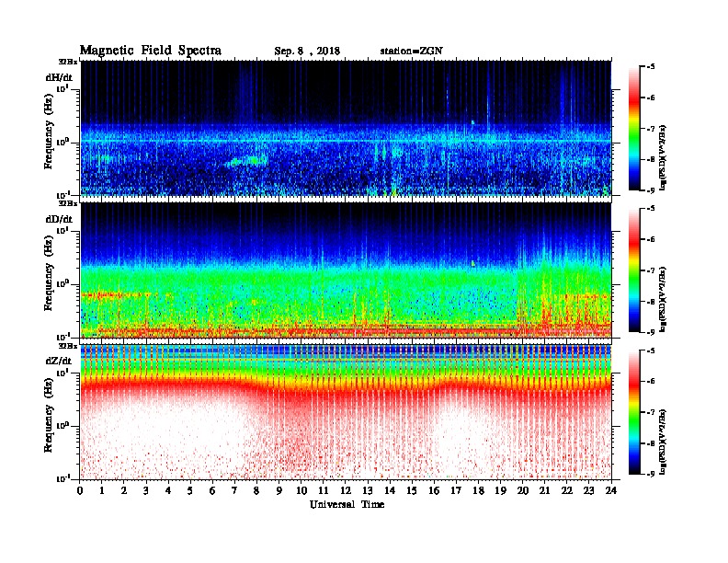Image resolution: width=728 pixels, height=563 pixels.
Task: Click hour tick label "13" on time axis
Action: point(368,491)
